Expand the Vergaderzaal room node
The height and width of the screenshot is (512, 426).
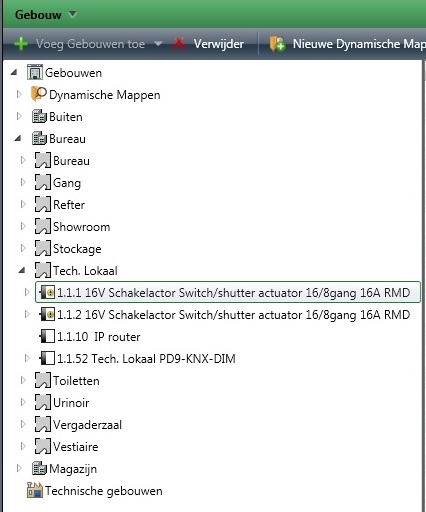tap(23, 424)
